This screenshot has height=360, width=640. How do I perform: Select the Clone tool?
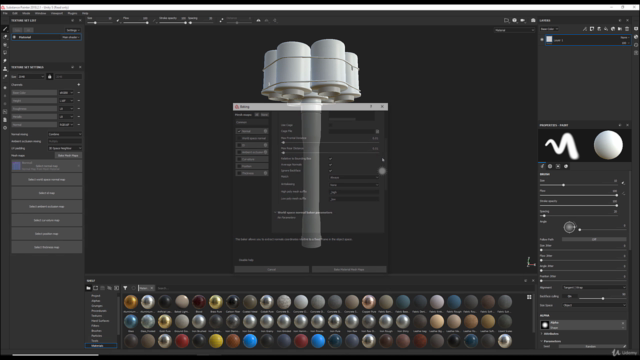[5, 69]
